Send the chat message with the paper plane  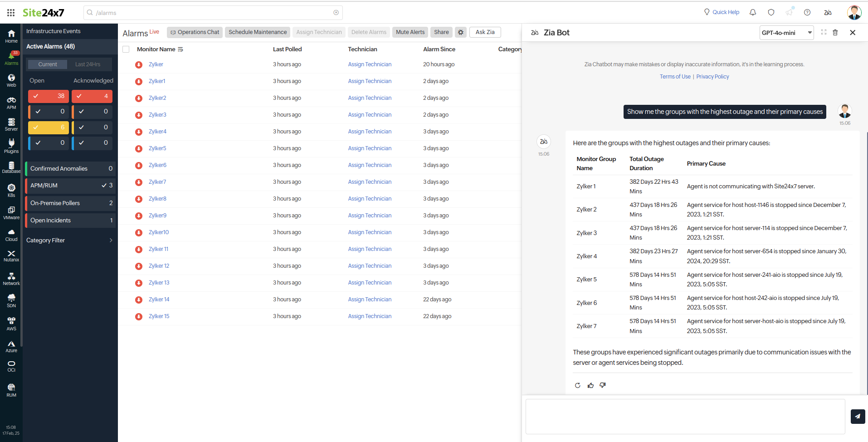tap(858, 416)
